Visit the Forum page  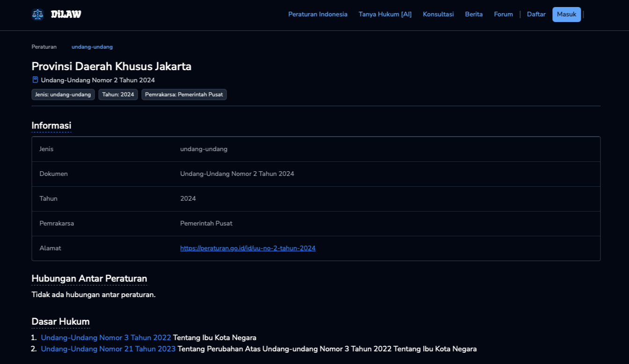503,15
